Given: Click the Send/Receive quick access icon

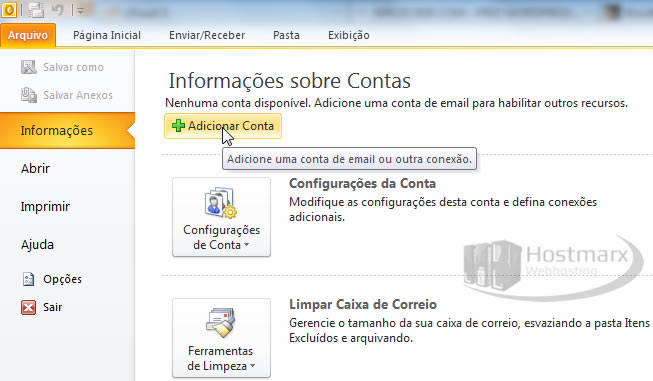Looking at the screenshot, I should click(x=36, y=10).
